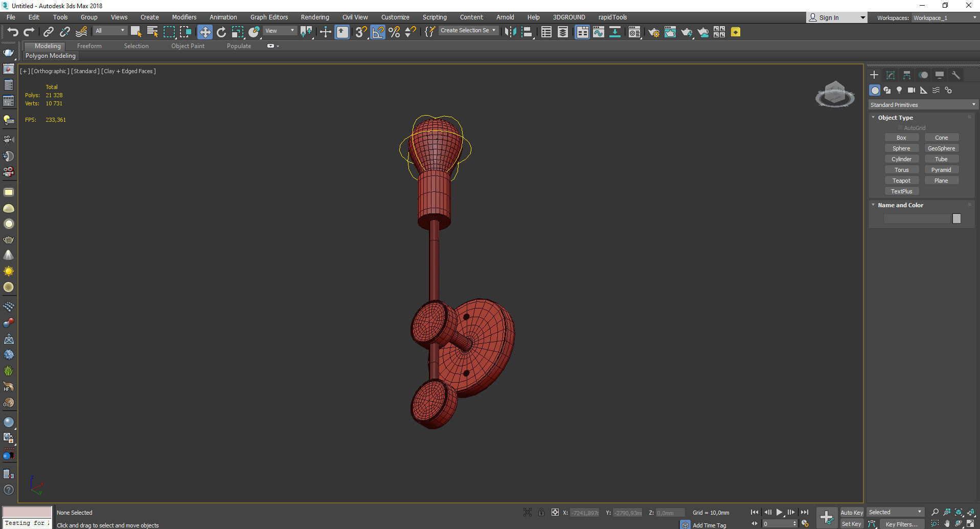Expand the Sign In dropdown arrow
The width and height of the screenshot is (980, 529).
coord(863,18)
